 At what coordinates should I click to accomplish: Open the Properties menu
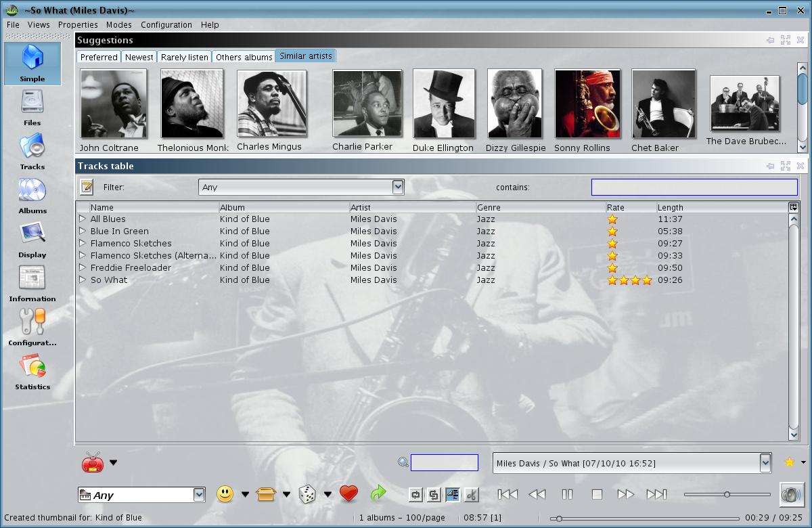[x=78, y=24]
